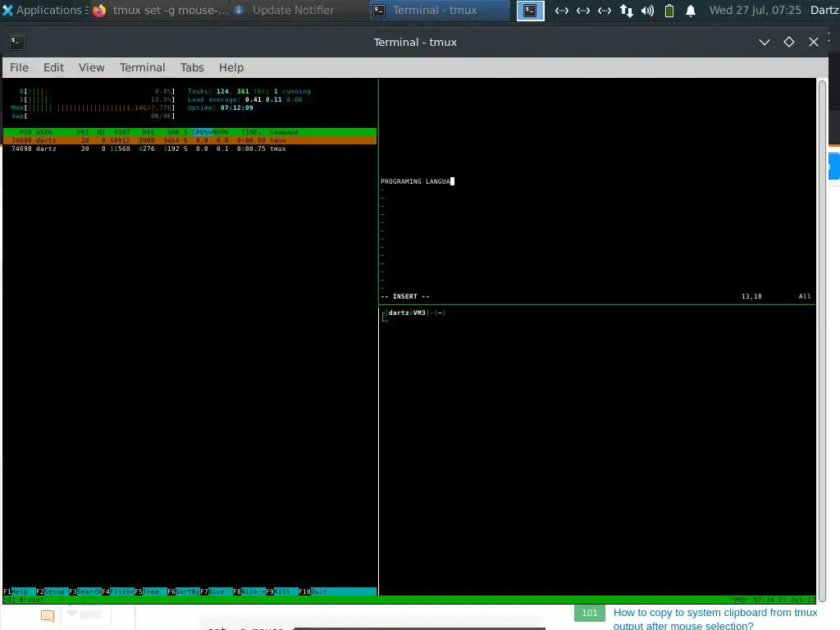Open the notifications bell icon
Image resolution: width=840 pixels, height=630 pixels.
pos(691,10)
